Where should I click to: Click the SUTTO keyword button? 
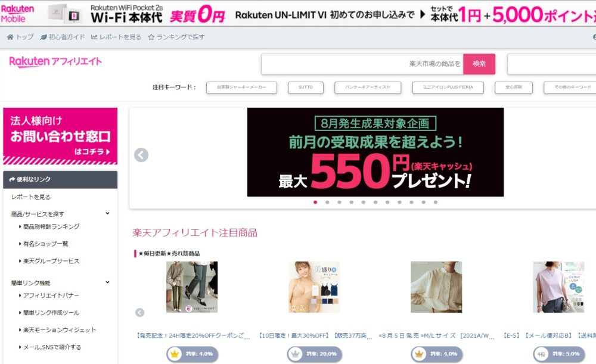pyautogui.click(x=306, y=88)
